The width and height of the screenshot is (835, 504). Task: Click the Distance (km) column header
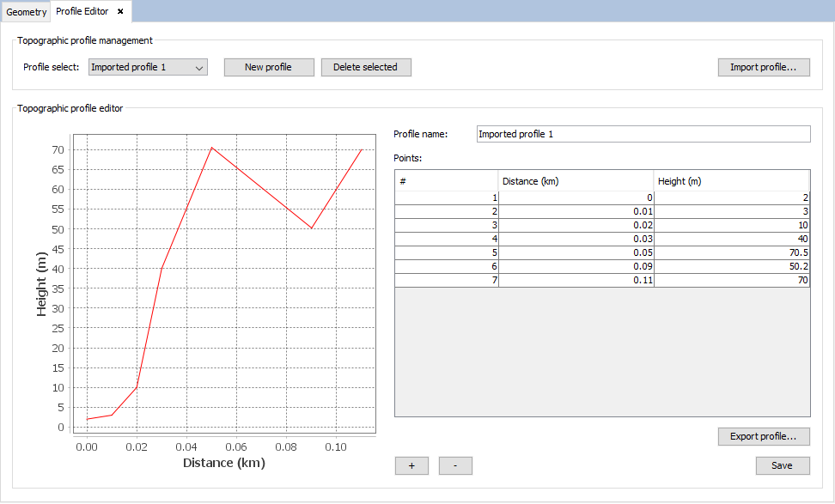point(576,180)
